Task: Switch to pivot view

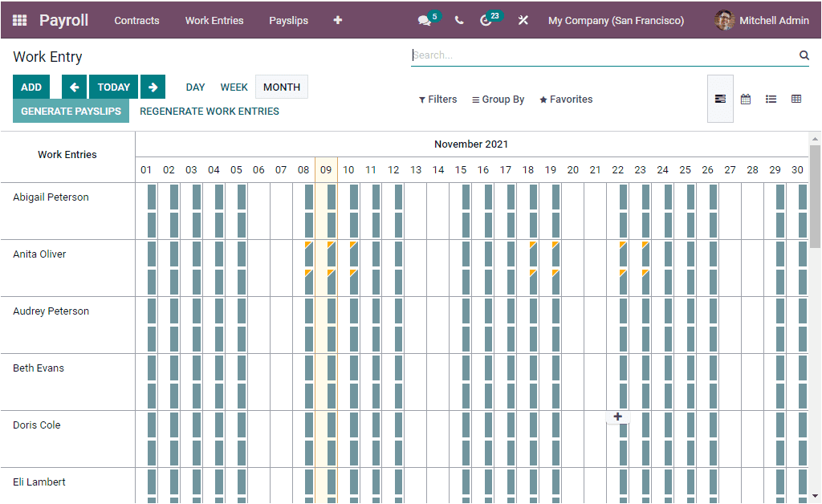Action: 796,98
